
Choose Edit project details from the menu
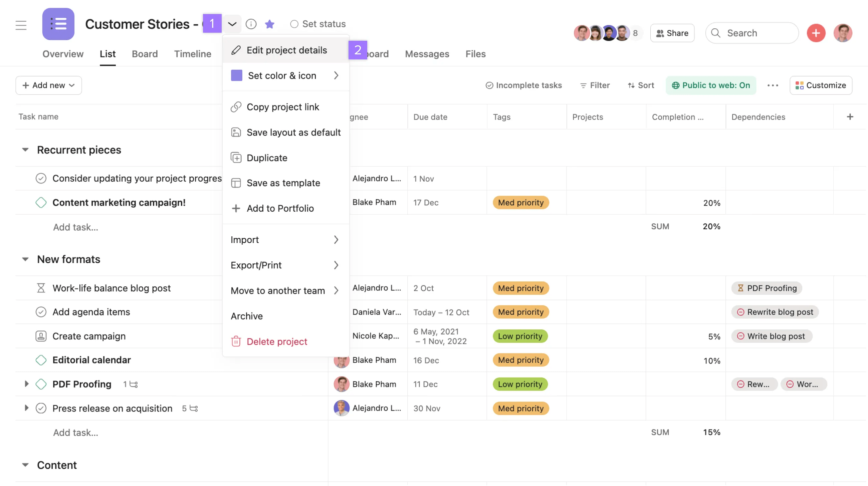point(287,50)
